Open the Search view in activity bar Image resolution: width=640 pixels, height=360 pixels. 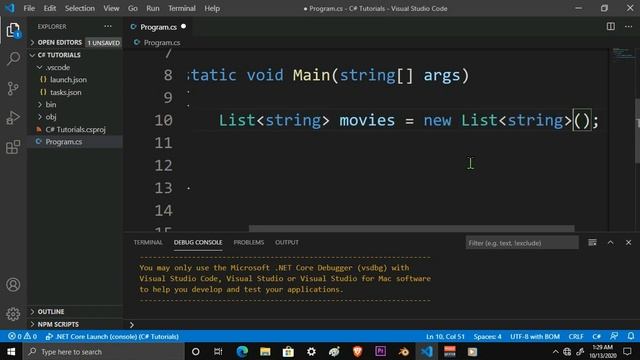tap(13, 58)
